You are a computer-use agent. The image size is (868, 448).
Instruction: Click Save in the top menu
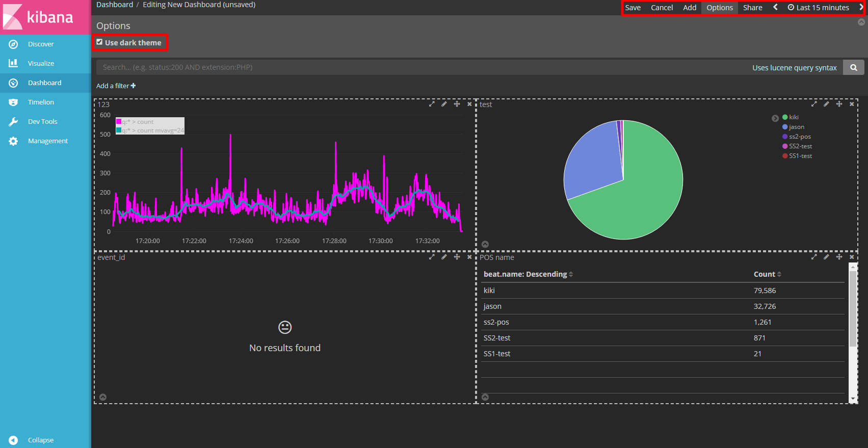[633, 8]
